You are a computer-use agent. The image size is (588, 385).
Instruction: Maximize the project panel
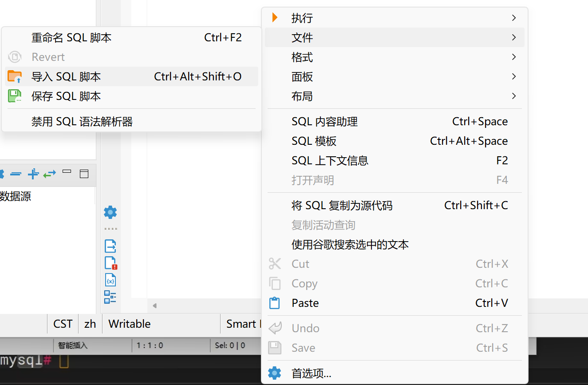click(x=84, y=174)
